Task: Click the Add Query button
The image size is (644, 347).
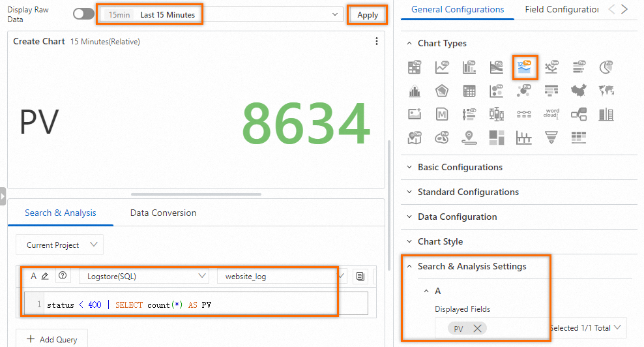Action: tap(51, 339)
